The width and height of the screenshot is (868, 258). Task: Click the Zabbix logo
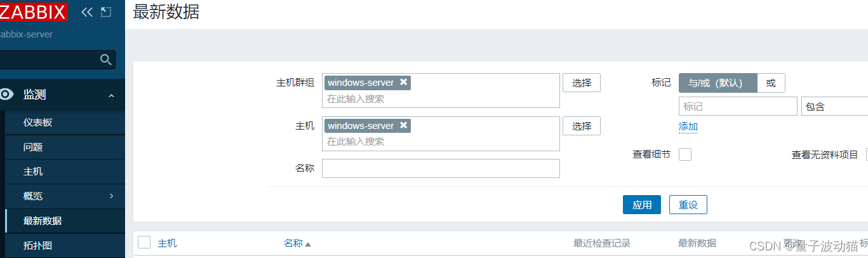[x=33, y=11]
